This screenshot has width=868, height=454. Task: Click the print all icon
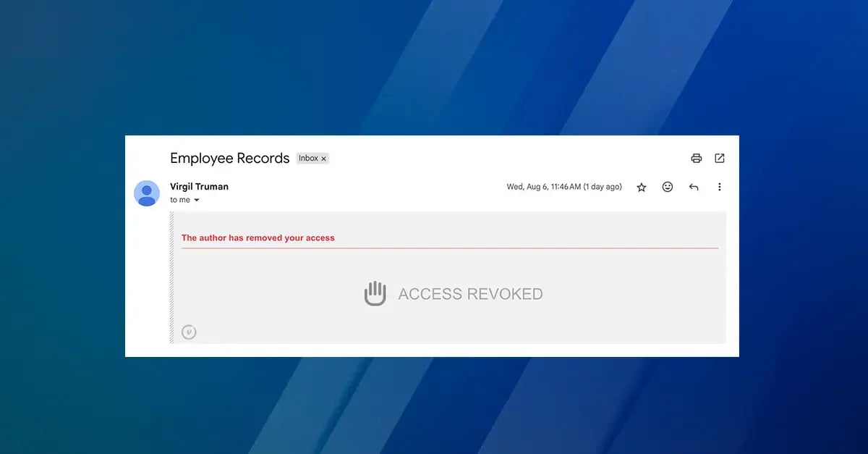coord(696,158)
